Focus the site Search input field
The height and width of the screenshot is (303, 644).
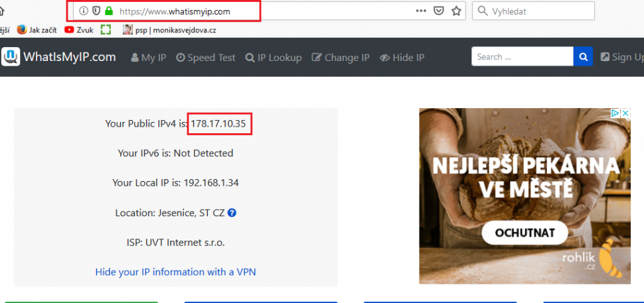coord(523,56)
